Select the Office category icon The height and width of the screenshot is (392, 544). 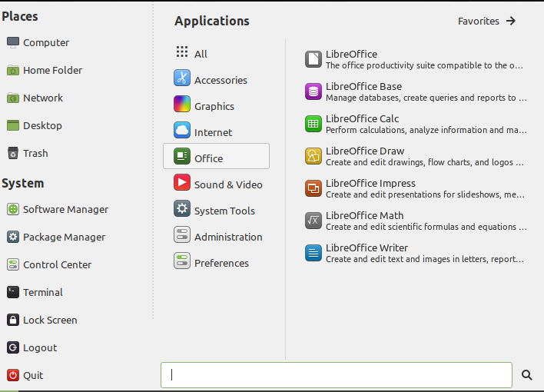pyautogui.click(x=182, y=156)
